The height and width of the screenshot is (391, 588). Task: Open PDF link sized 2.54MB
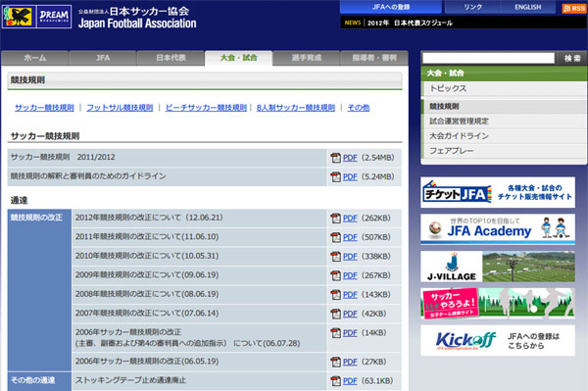(x=350, y=158)
